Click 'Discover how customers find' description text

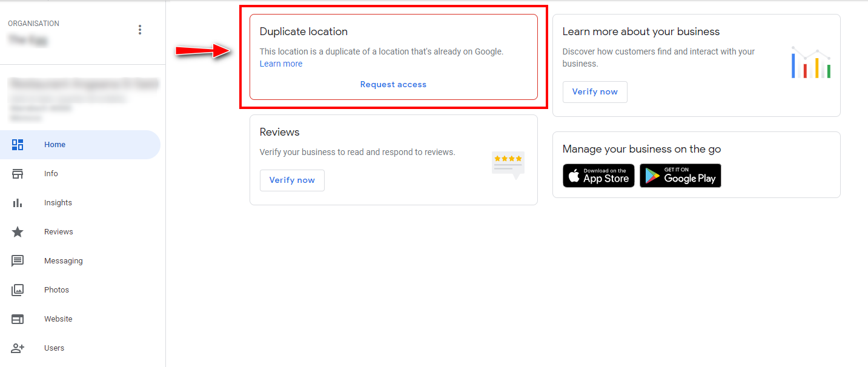click(x=658, y=58)
